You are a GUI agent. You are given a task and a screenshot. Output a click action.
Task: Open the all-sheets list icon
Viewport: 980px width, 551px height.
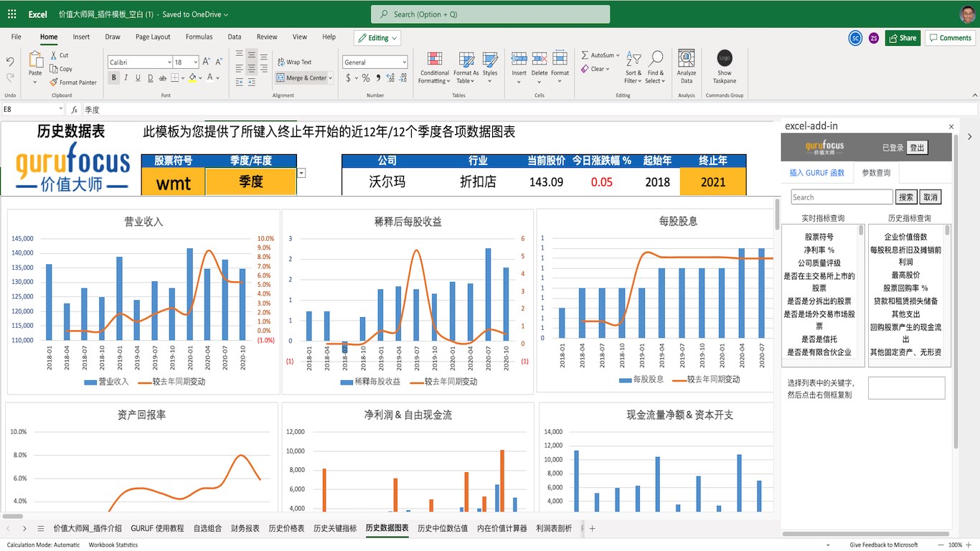pyautogui.click(x=41, y=529)
